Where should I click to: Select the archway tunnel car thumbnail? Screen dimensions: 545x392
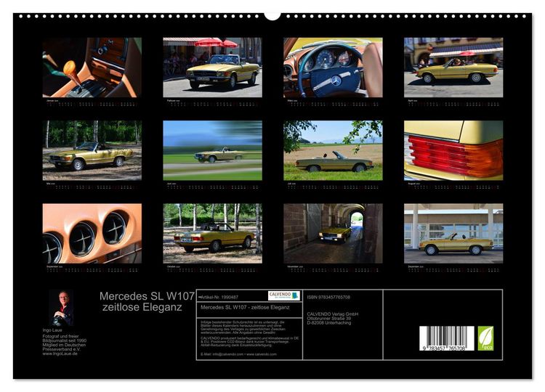[333, 233]
